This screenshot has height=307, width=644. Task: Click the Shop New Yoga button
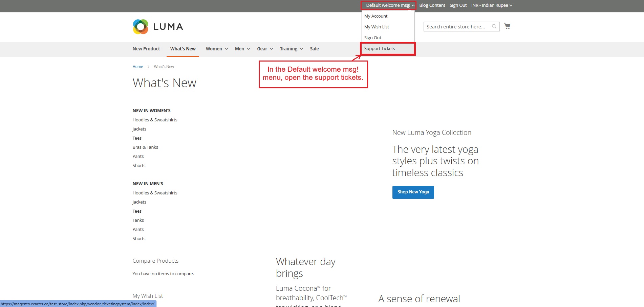coord(413,192)
